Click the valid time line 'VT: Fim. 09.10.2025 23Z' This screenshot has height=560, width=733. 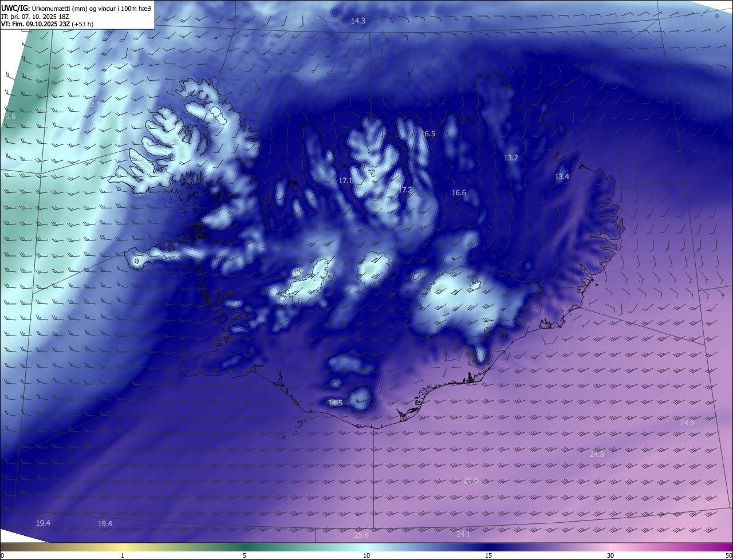48,24
